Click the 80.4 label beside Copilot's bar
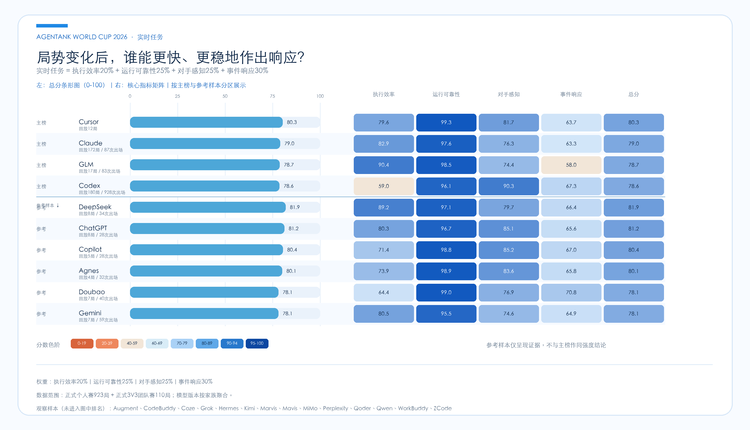This screenshot has height=430, width=750. coord(292,250)
